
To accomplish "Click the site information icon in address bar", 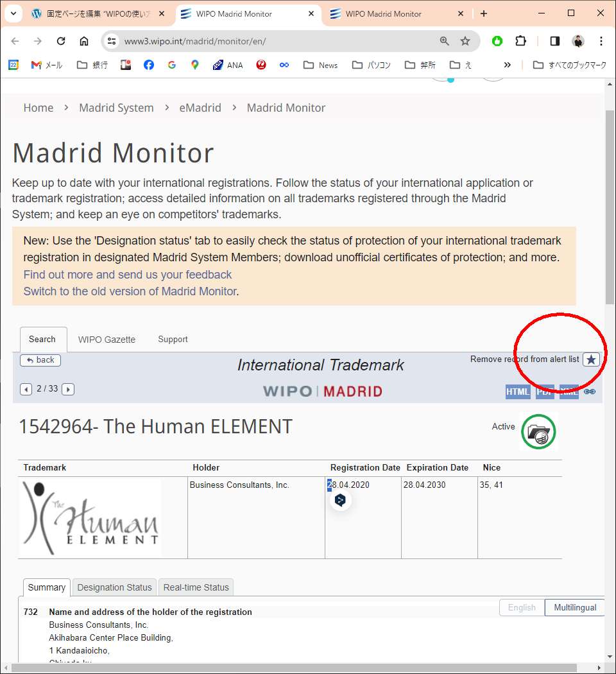I will (x=112, y=41).
